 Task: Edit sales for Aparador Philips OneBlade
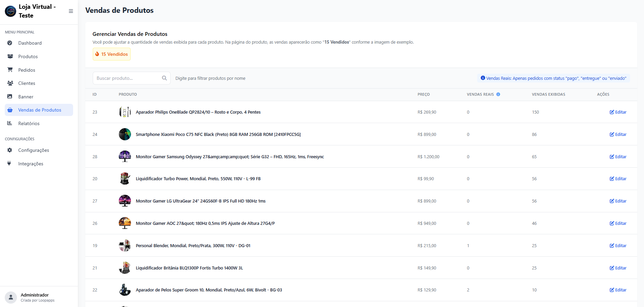point(618,112)
